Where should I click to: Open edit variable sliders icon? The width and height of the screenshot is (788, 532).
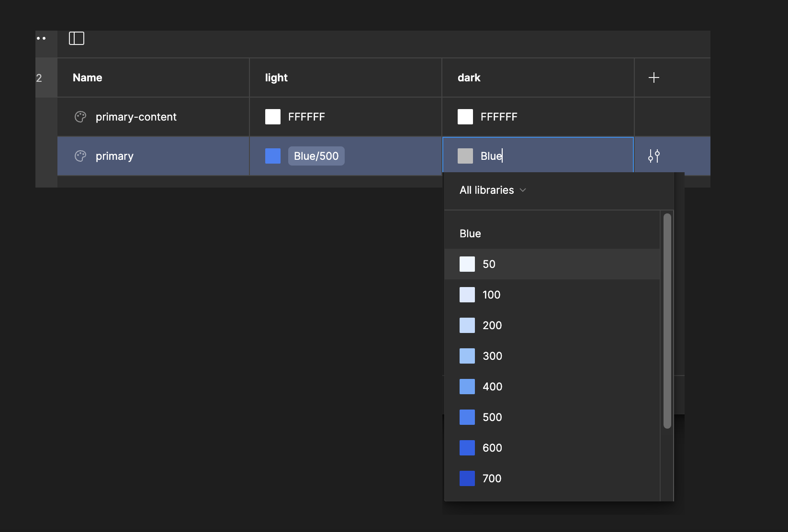pos(653,156)
